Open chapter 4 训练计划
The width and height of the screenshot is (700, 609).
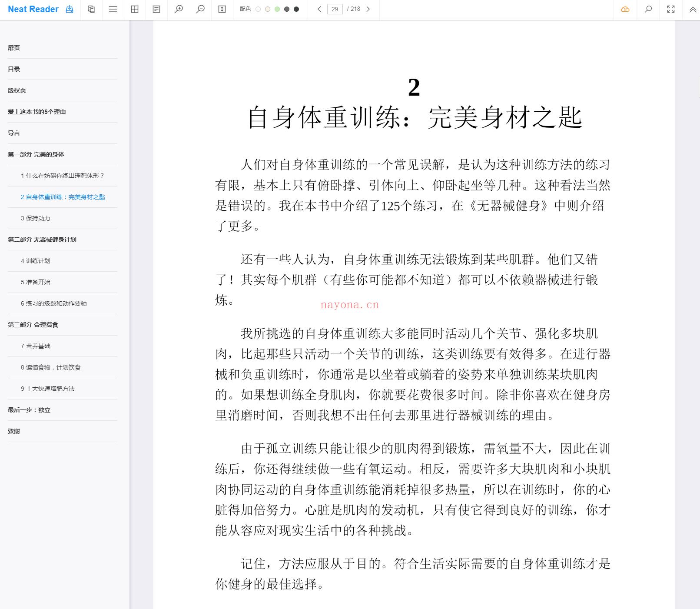coord(63,261)
